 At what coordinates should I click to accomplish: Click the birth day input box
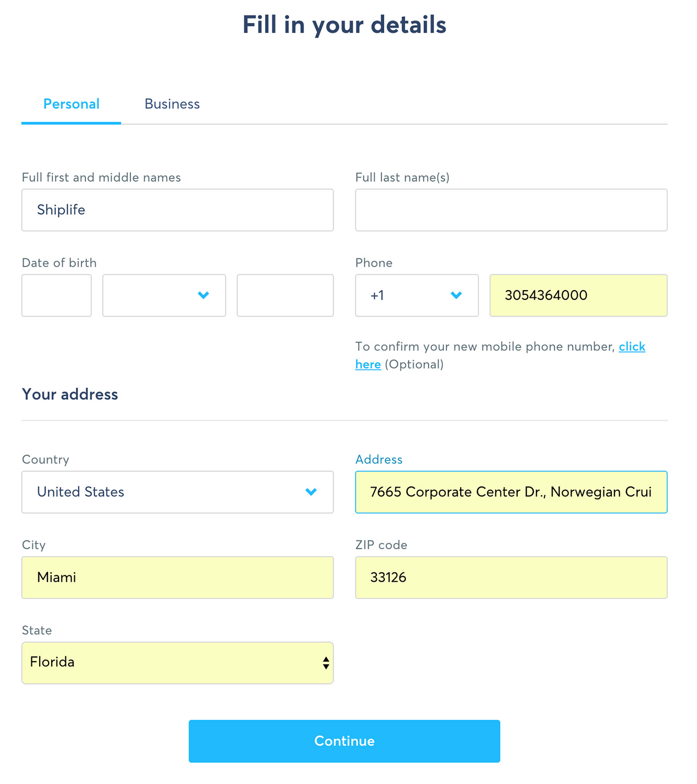point(56,295)
